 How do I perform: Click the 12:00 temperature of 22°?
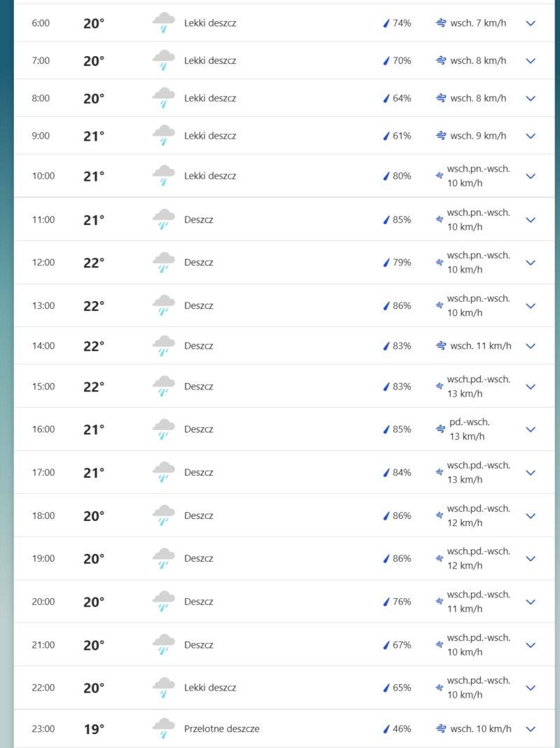point(94,263)
